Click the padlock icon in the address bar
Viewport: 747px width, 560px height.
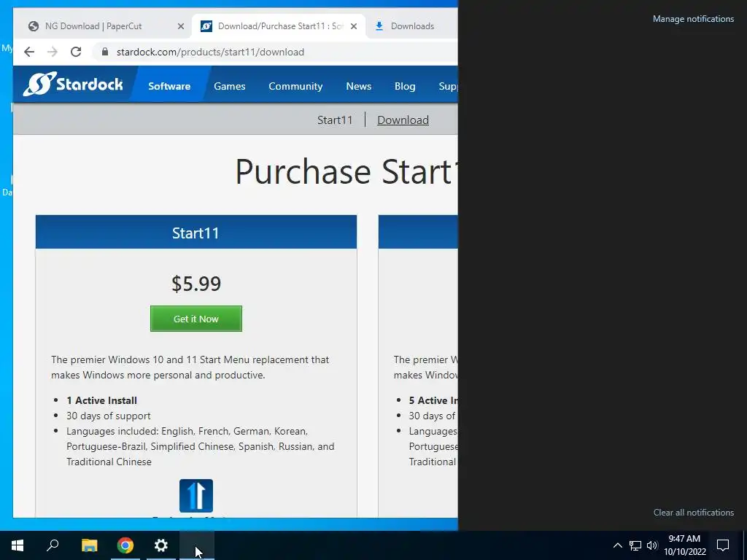[x=105, y=52]
